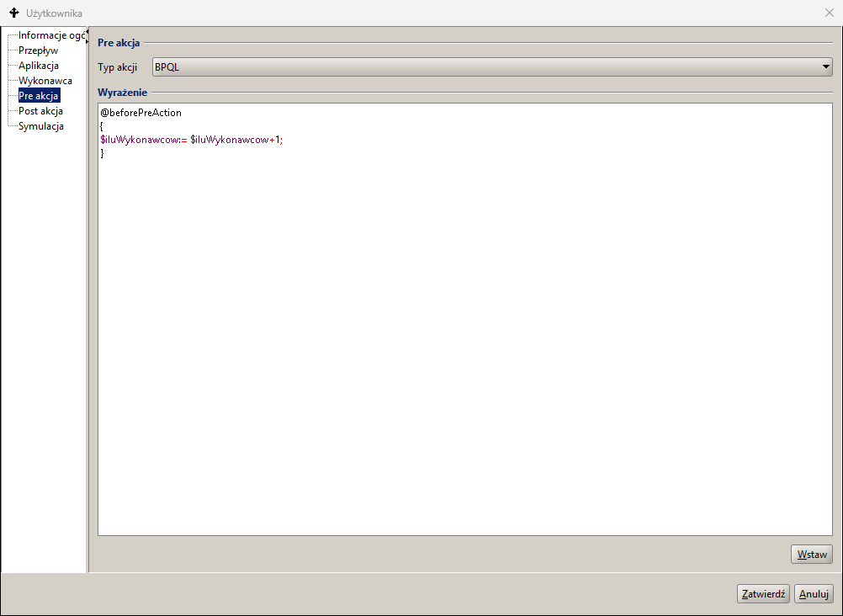Select Pre akcja in the tree
Viewport: 843px width, 616px height.
coord(39,96)
